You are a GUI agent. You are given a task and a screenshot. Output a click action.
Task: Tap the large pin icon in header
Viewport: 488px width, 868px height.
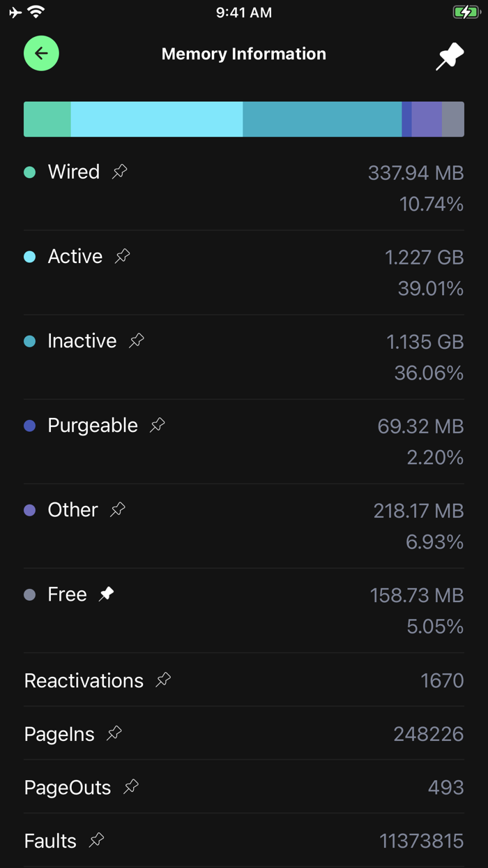click(x=450, y=57)
